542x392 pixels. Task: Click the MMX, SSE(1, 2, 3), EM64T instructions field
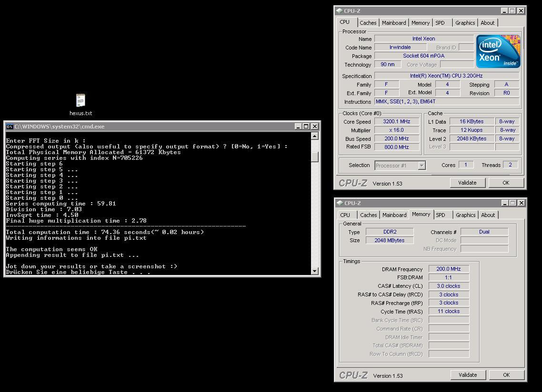coord(447,101)
